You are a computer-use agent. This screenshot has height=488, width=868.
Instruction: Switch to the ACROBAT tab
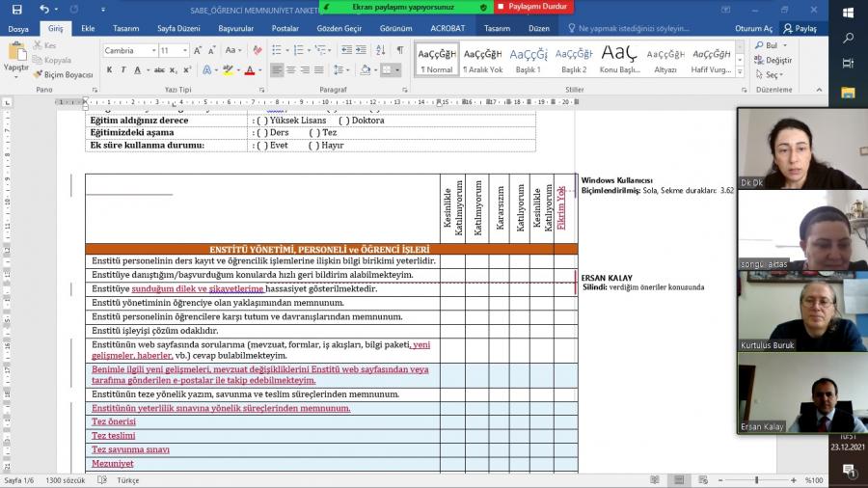[448, 28]
